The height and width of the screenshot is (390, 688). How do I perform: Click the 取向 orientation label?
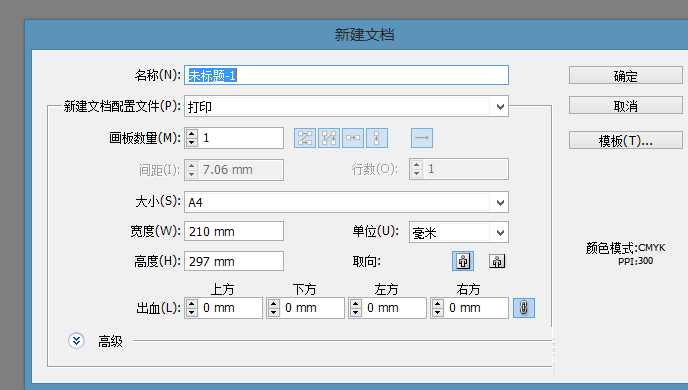pos(367,262)
